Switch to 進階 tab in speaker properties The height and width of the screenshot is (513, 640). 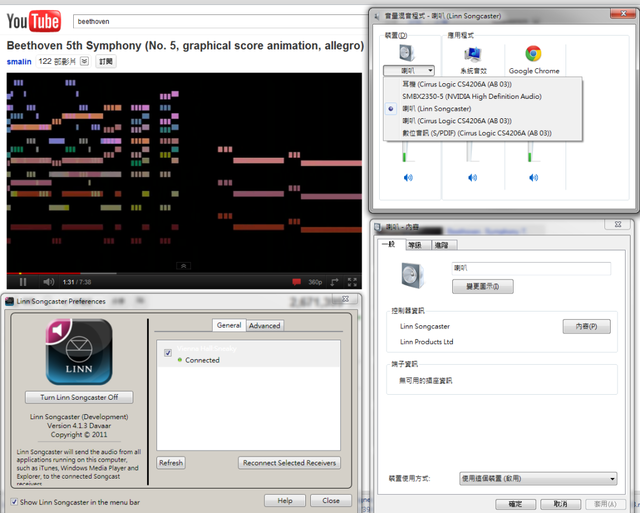point(442,245)
